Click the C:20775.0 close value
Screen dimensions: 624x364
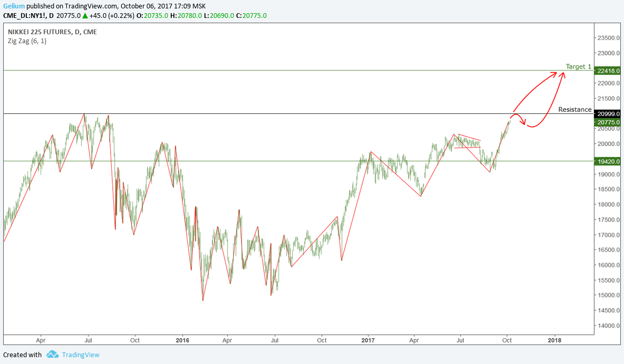[x=251, y=16]
